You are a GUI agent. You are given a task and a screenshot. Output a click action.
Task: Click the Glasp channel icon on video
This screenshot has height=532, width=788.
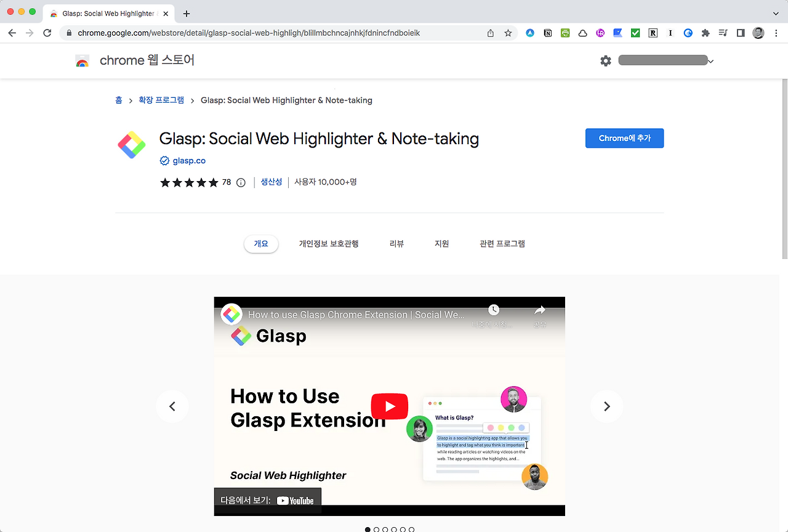(x=231, y=314)
